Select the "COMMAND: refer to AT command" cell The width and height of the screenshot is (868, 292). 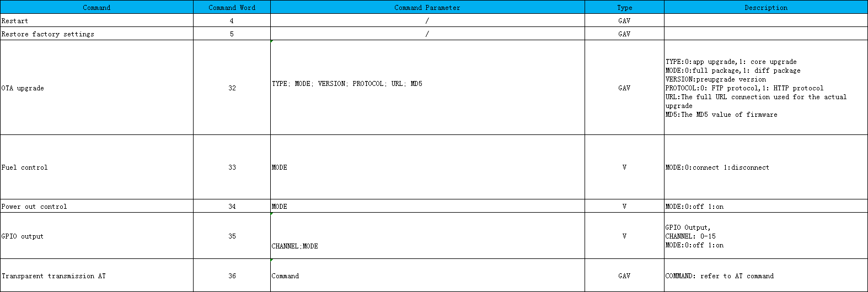765,275
